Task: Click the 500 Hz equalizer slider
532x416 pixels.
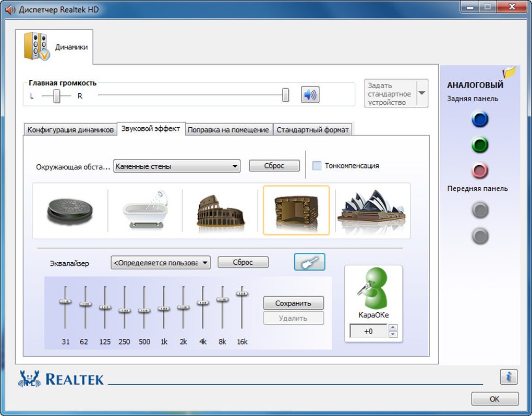Action: click(144, 311)
